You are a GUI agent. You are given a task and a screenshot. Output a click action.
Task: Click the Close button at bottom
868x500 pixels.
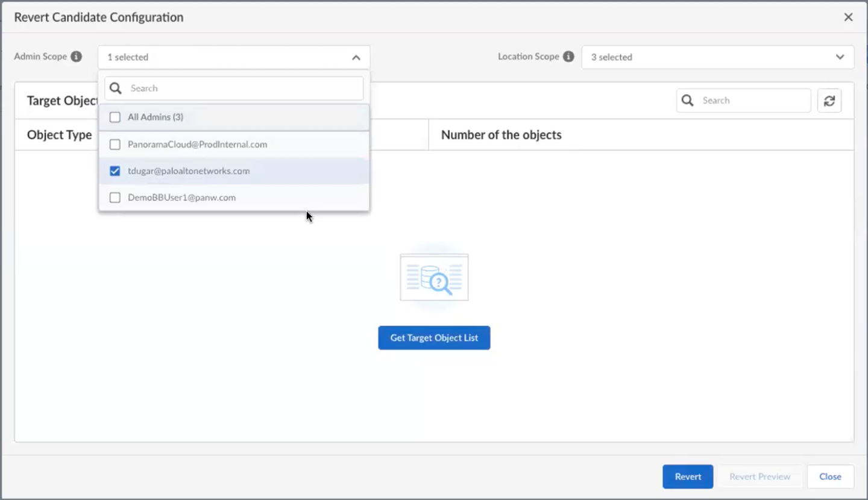830,477
